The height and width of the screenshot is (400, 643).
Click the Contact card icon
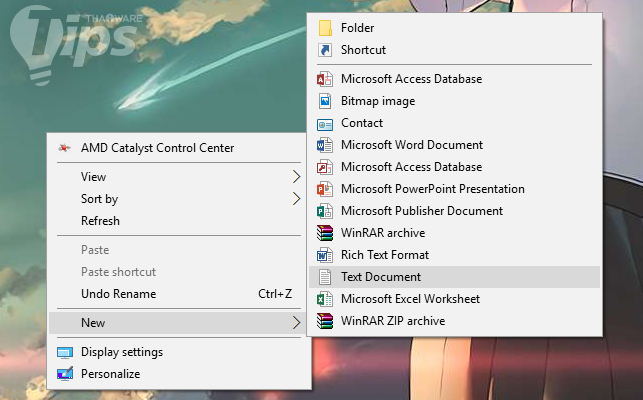point(324,123)
